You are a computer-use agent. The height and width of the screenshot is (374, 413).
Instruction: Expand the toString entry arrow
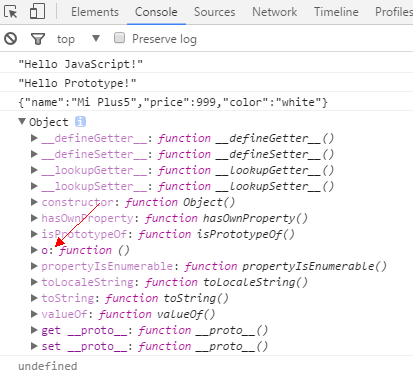(x=34, y=298)
